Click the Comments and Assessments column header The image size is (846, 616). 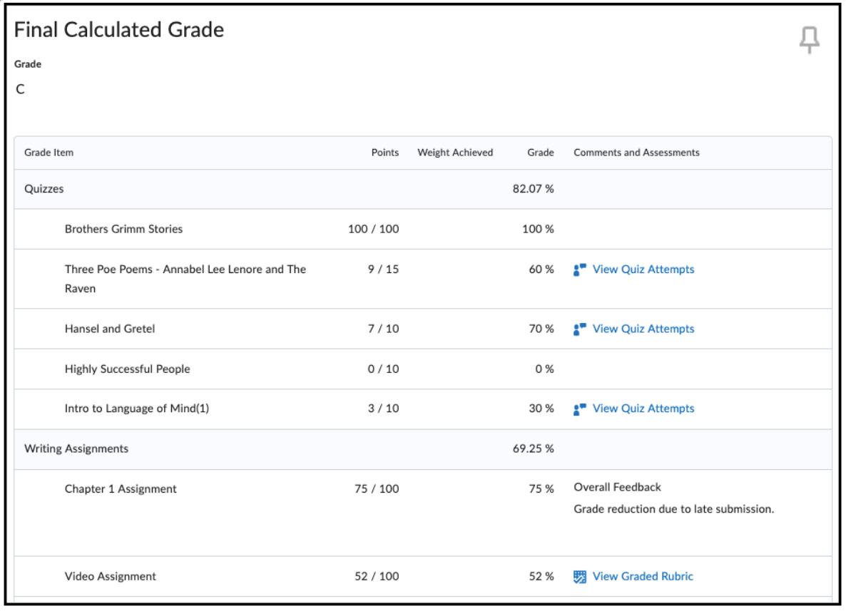tap(636, 153)
